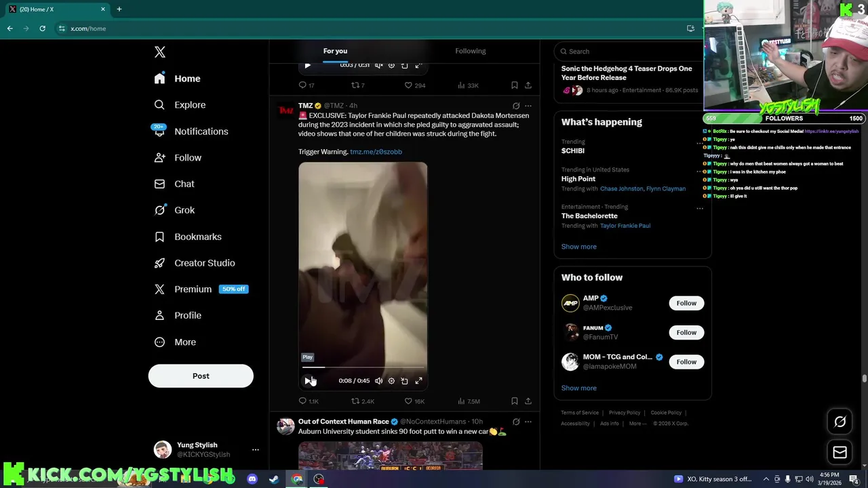Share the TMZ post

[x=528, y=401]
